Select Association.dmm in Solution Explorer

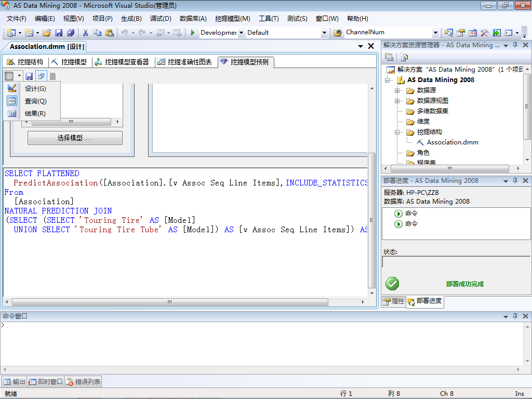tap(453, 142)
